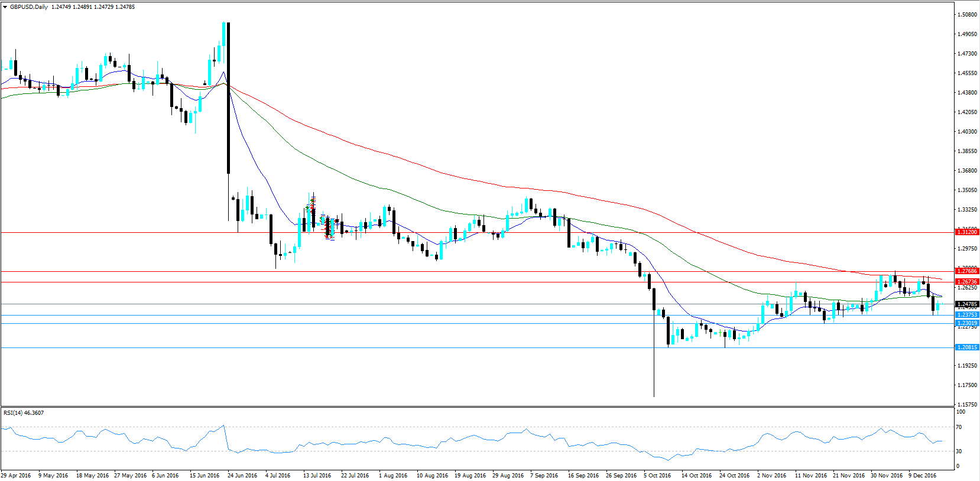980x481 pixels.
Task: Click the 1.50800 price axis value
Action: point(967,14)
